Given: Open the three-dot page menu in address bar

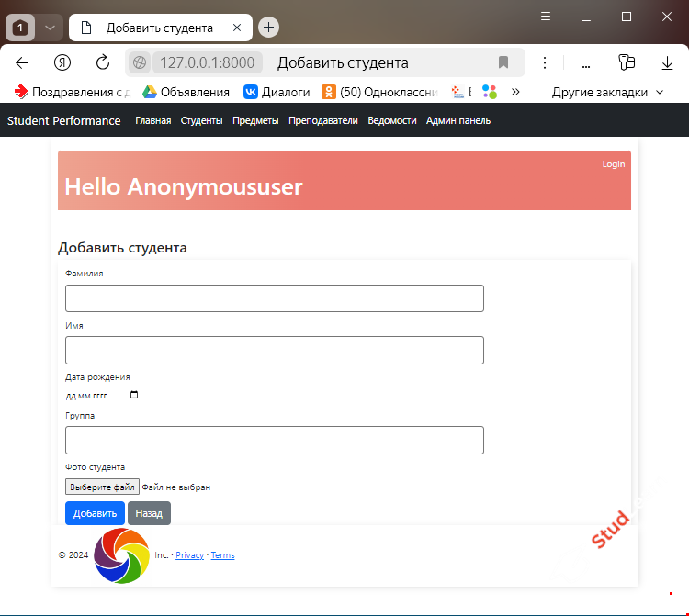Looking at the screenshot, I should (545, 62).
